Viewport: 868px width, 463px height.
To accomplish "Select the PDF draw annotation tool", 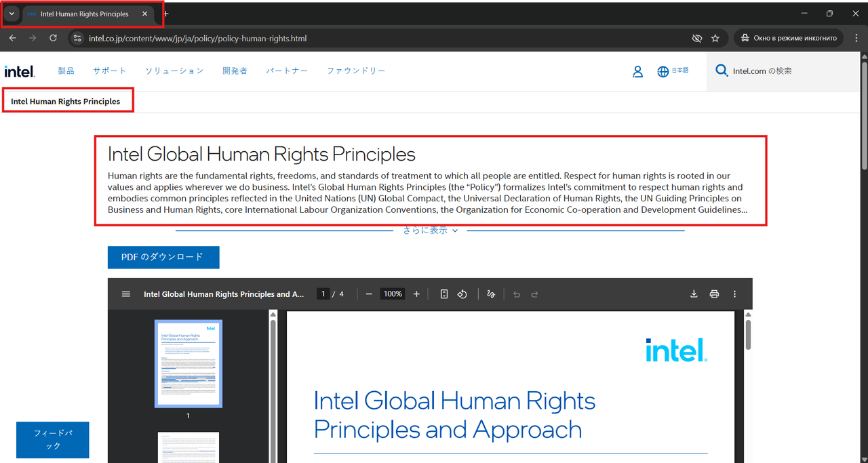I will [491, 294].
